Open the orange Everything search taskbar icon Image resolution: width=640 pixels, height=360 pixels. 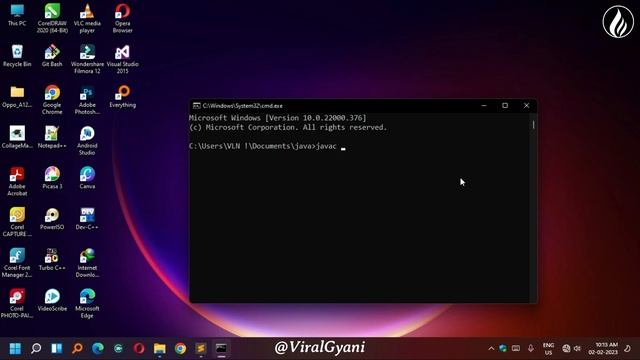[77, 349]
